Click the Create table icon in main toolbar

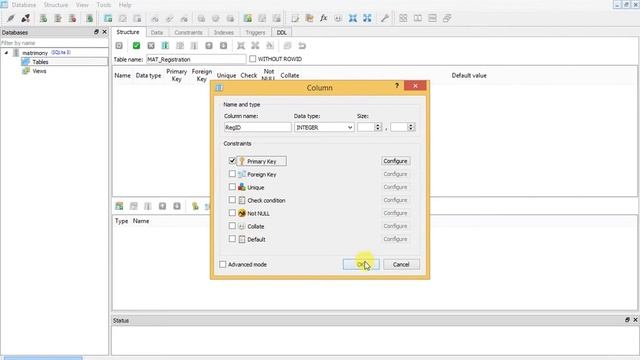[x=108, y=18]
